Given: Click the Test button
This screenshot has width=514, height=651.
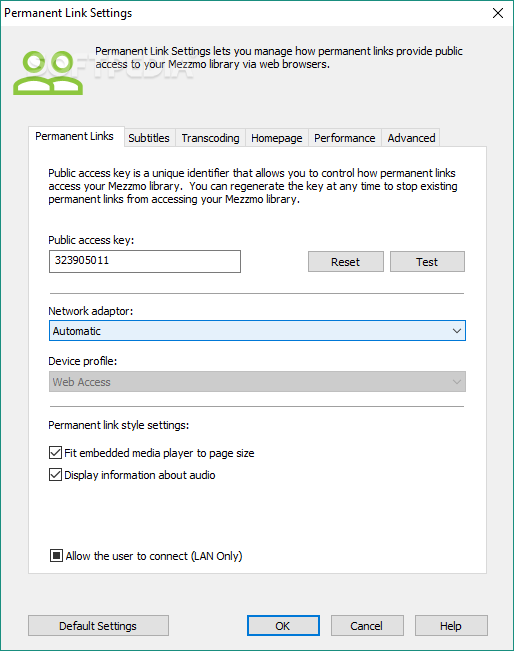Looking at the screenshot, I should coord(427,262).
